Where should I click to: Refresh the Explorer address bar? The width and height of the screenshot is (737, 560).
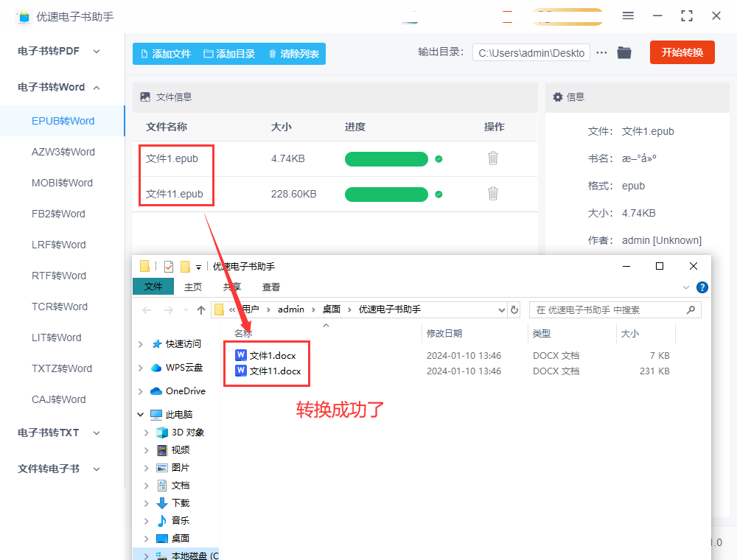(514, 310)
